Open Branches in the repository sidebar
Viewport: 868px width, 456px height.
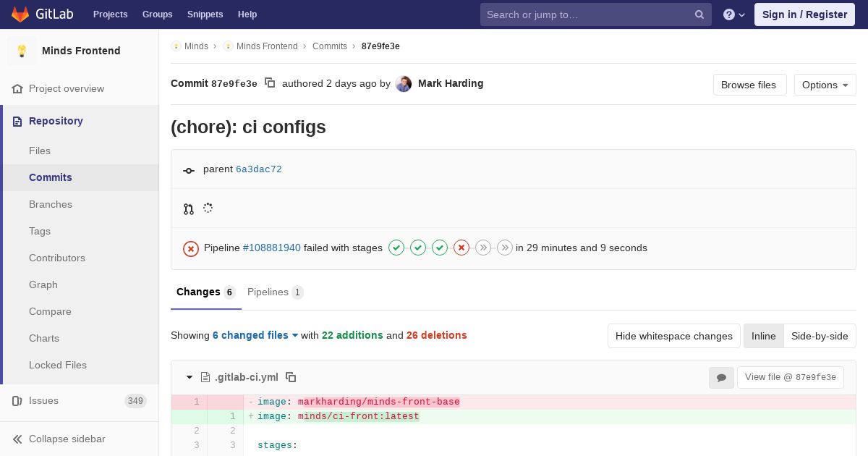51,204
